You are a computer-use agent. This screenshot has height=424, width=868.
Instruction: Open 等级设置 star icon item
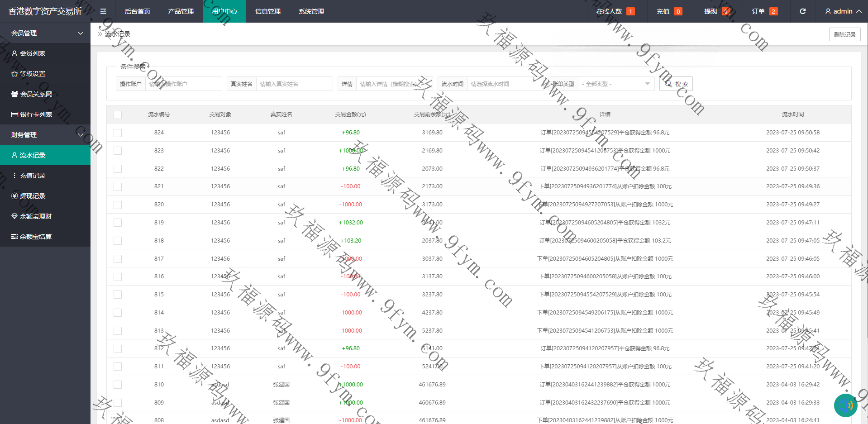click(33, 74)
